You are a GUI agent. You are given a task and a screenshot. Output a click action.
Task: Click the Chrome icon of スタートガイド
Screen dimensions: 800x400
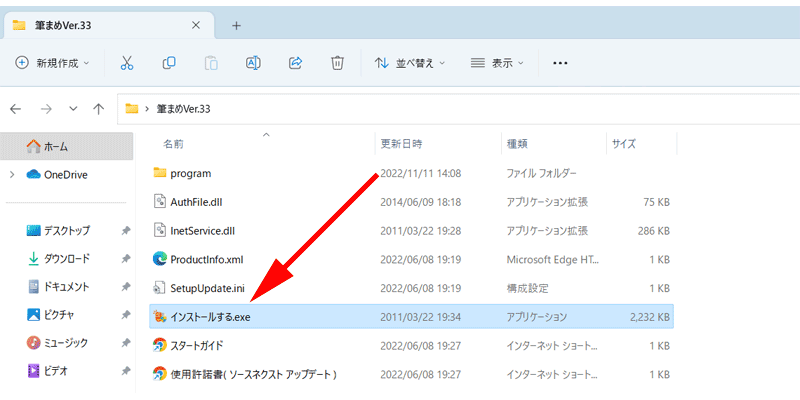tap(160, 346)
